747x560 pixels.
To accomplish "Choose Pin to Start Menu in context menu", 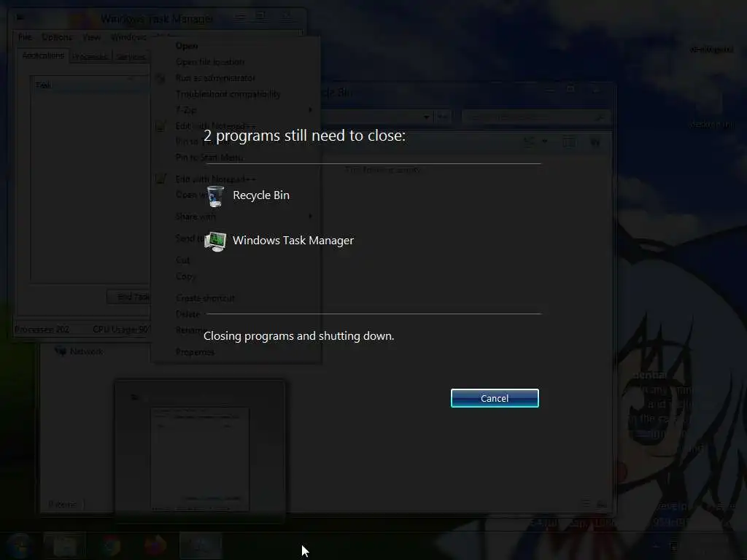I will pyautogui.click(x=209, y=157).
